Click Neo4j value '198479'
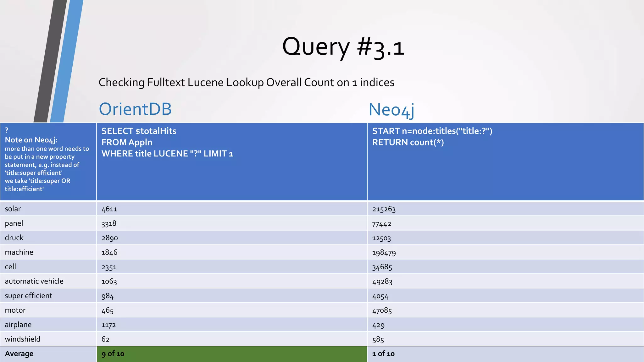This screenshot has height=362, width=644. (384, 253)
